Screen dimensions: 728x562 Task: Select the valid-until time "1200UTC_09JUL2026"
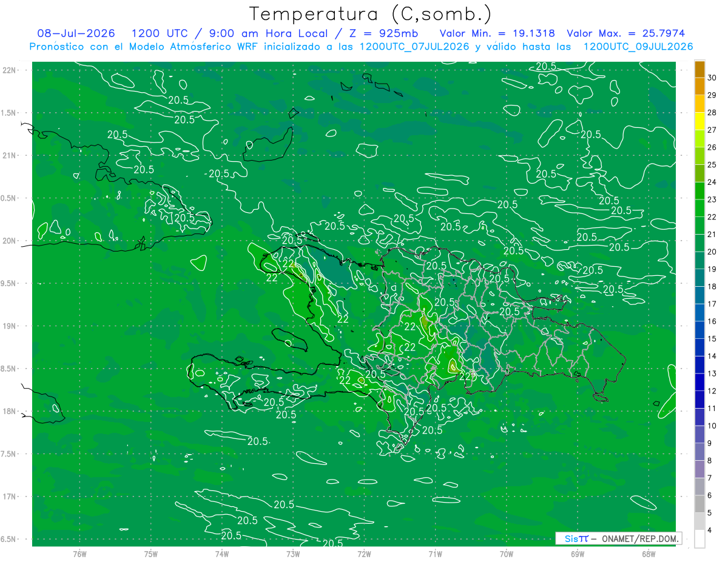(638, 47)
